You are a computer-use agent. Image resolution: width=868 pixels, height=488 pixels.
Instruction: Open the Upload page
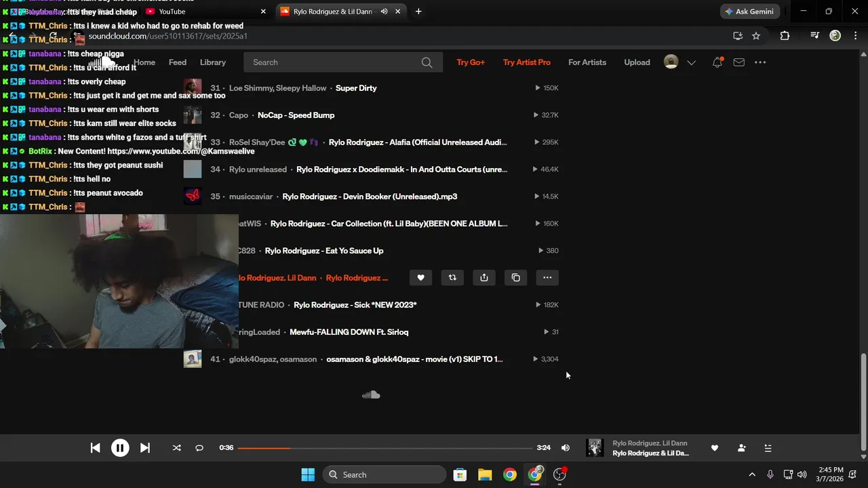click(637, 62)
